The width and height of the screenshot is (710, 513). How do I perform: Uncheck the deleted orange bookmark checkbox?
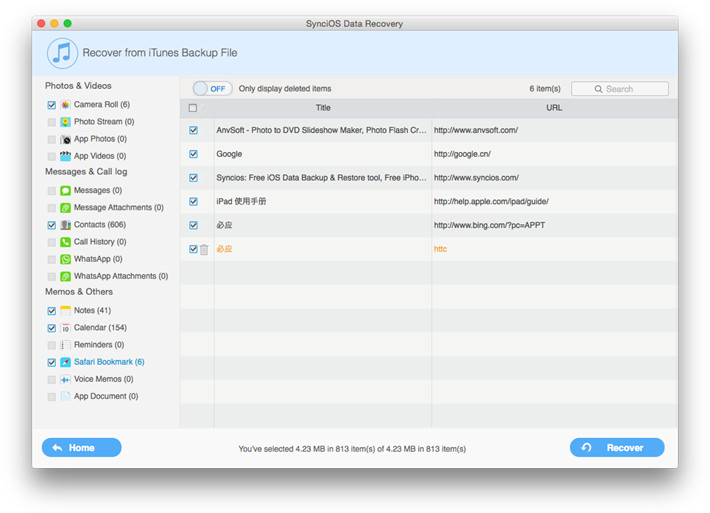pyautogui.click(x=193, y=249)
